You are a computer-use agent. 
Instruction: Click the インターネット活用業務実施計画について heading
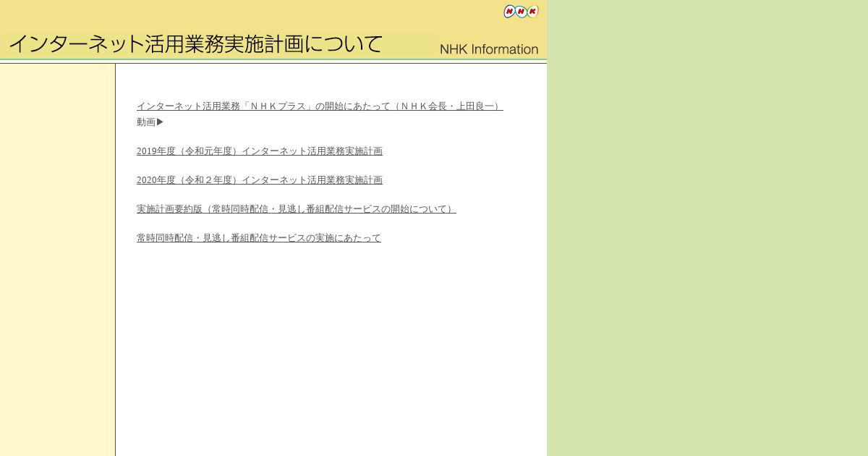point(195,44)
